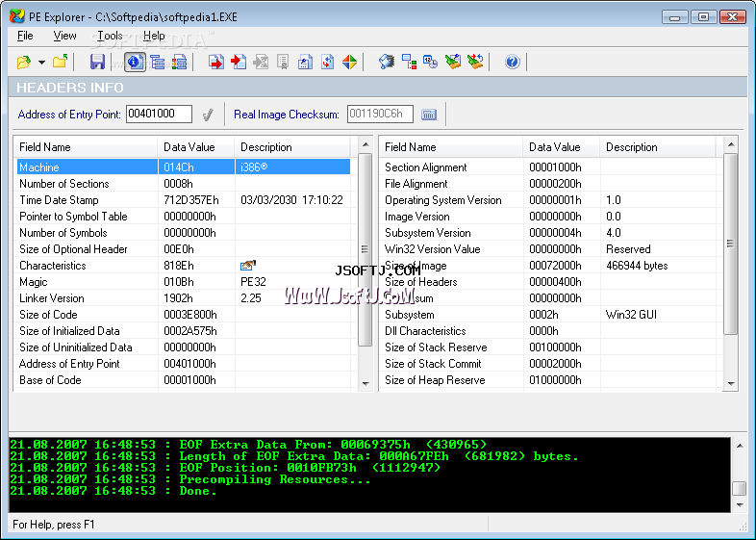756x540 pixels.
Task: Select the Subsystem row showing Win32 GUI
Action: (x=549, y=315)
